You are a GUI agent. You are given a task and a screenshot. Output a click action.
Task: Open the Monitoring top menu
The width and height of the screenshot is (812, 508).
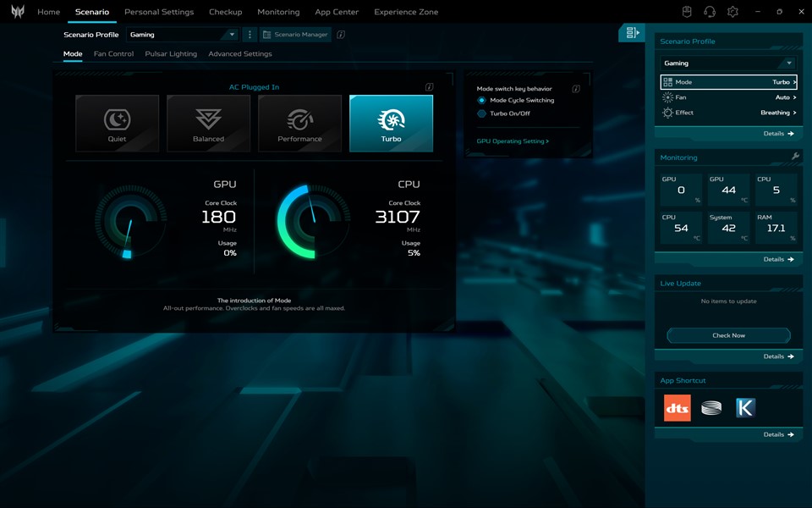tap(278, 12)
